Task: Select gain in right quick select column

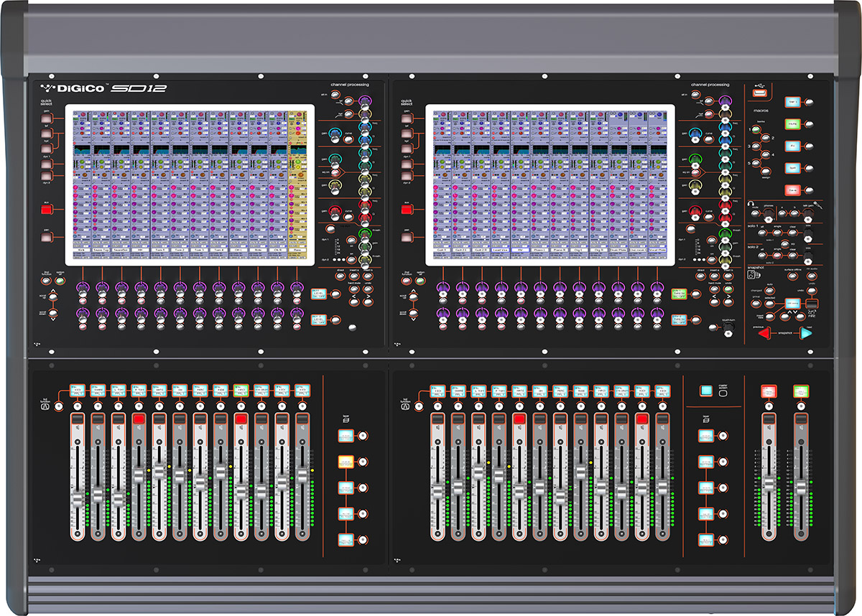Action: [x=407, y=119]
